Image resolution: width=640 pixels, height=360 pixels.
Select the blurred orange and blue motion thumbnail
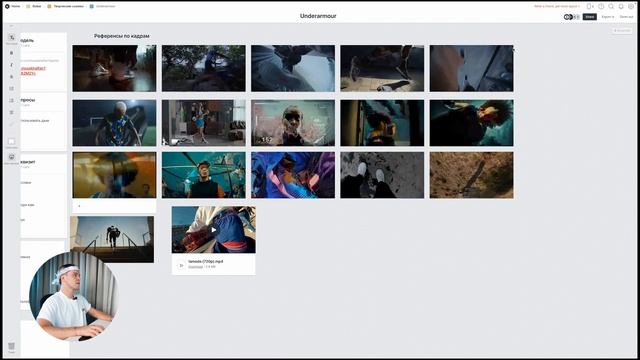coord(114,175)
